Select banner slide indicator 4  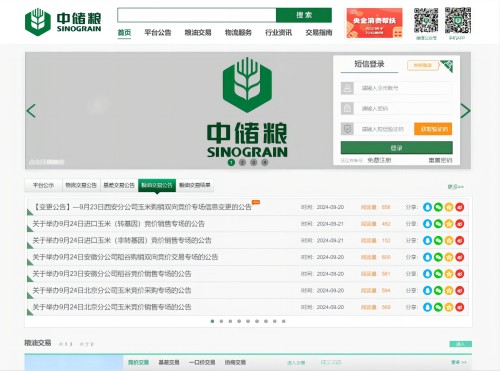coord(265,162)
